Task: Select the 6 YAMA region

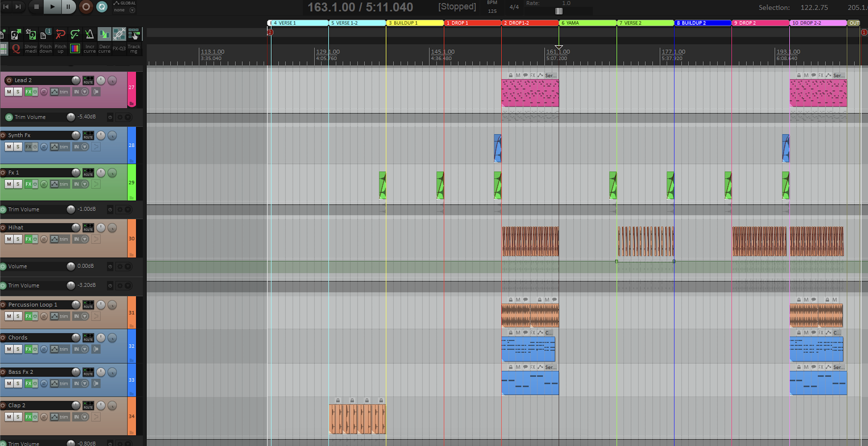Action: (x=588, y=23)
